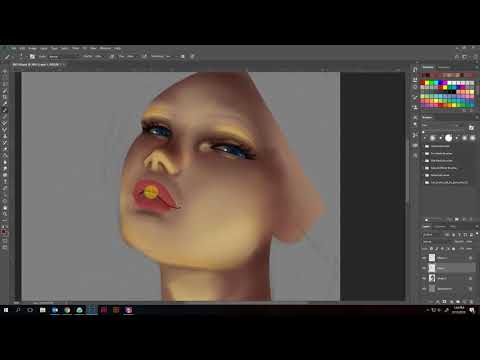Open the Layer menu
The image size is (480, 360).
pos(44,48)
